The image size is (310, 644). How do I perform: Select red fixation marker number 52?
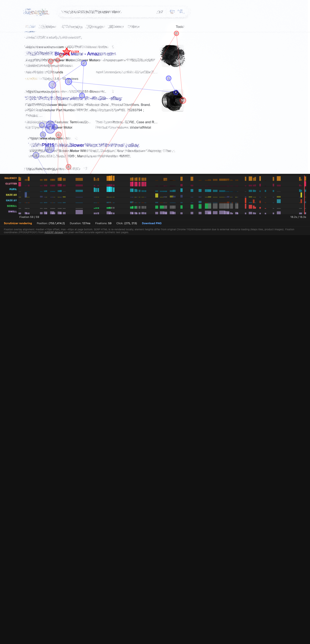tap(69, 167)
